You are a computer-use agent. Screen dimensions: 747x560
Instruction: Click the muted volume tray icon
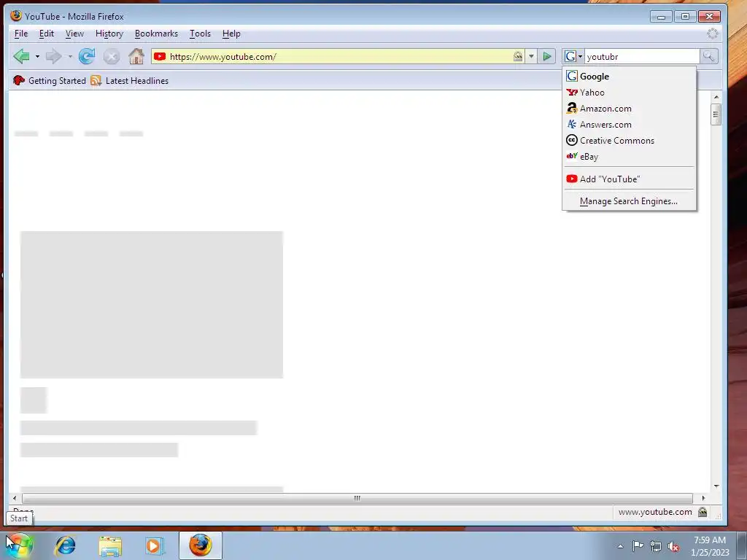tap(673, 547)
